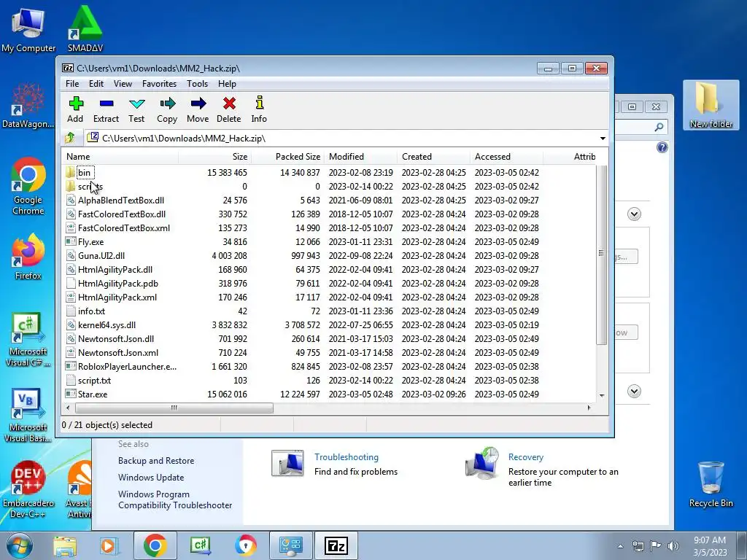Open the File menu

[72, 84]
